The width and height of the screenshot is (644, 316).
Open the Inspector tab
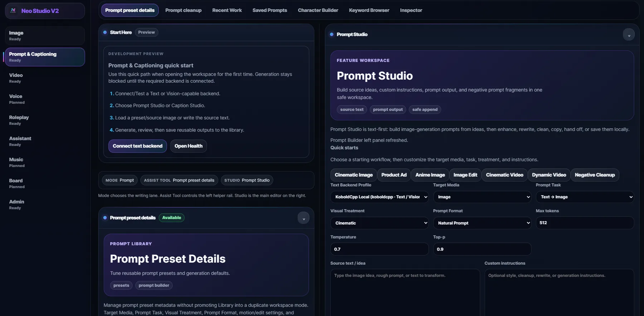(x=411, y=10)
